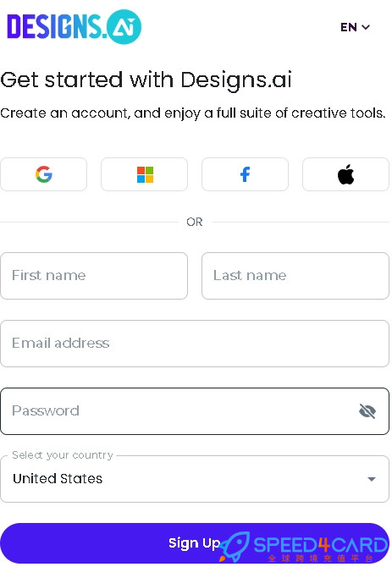Sign up with the Google icon
392x567 pixels.
coord(44,174)
